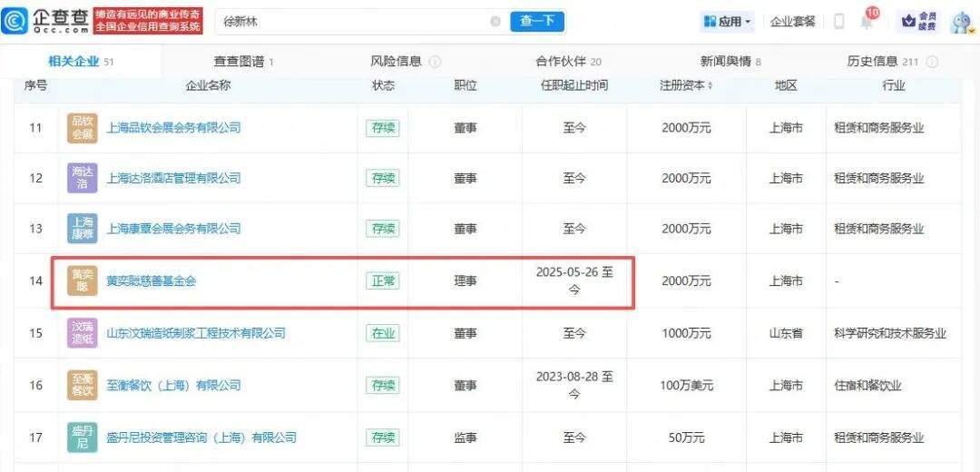Image resolution: width=980 pixels, height=472 pixels.
Task: Click the info icon beside 风险信息
Action: pyautogui.click(x=435, y=62)
